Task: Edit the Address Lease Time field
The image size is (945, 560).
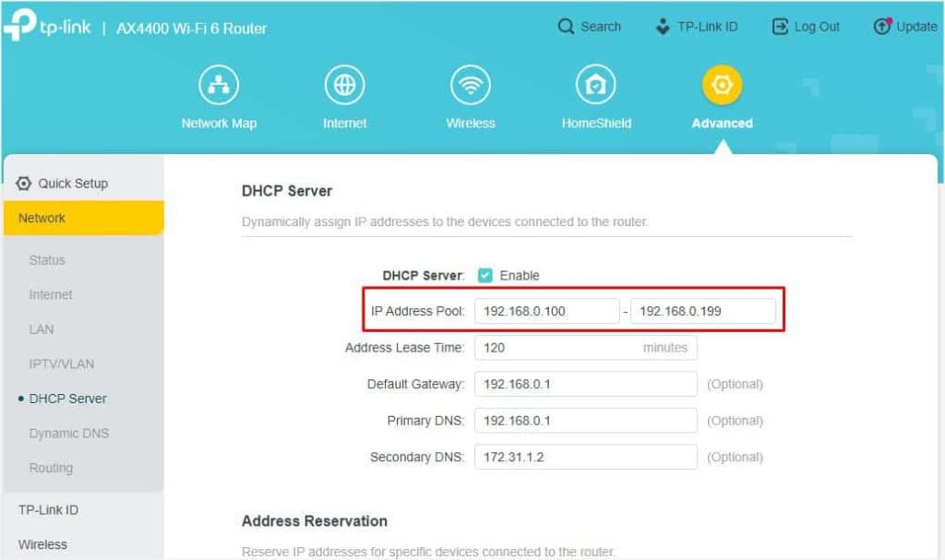Action: coord(584,348)
